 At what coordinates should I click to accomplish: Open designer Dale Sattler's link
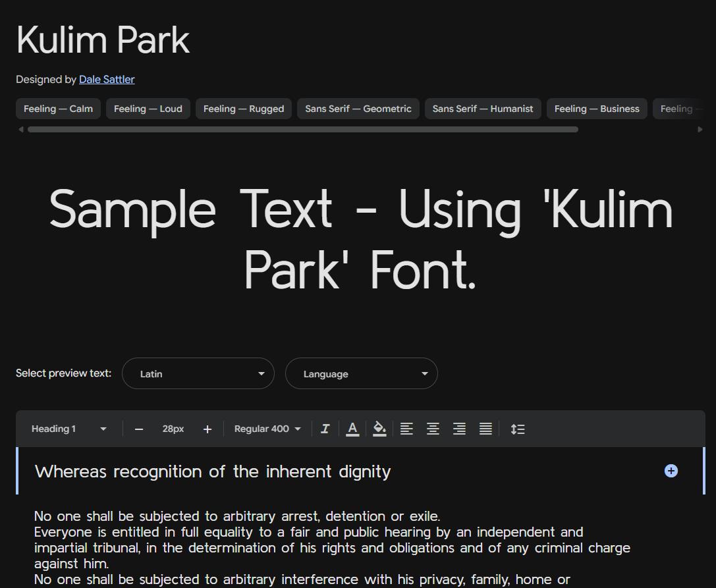pyautogui.click(x=107, y=79)
